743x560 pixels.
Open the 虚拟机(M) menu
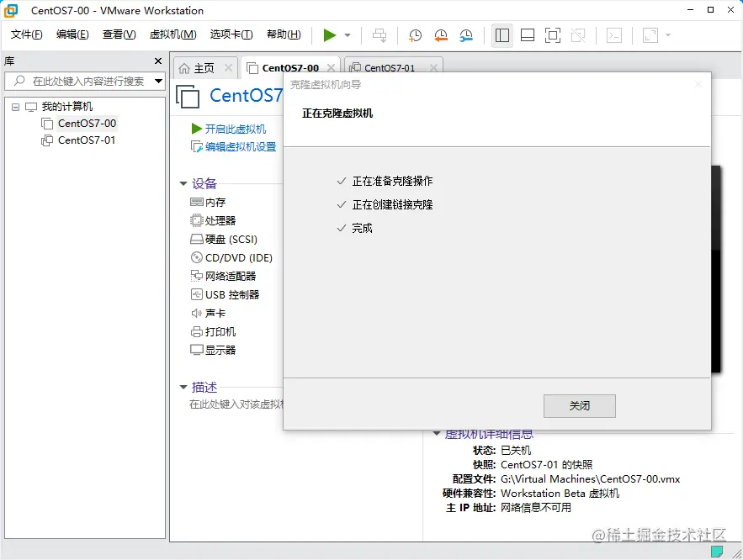click(x=173, y=34)
